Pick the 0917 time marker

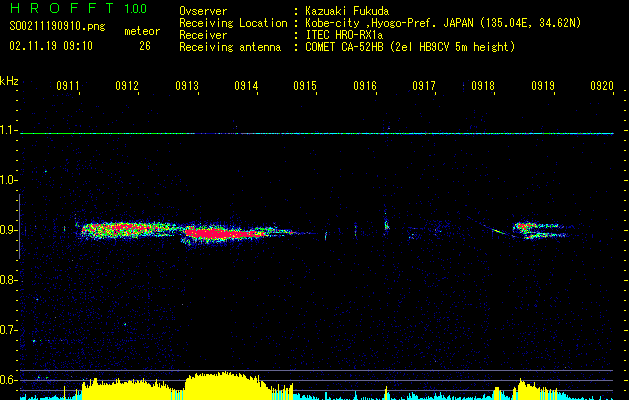tap(424, 87)
